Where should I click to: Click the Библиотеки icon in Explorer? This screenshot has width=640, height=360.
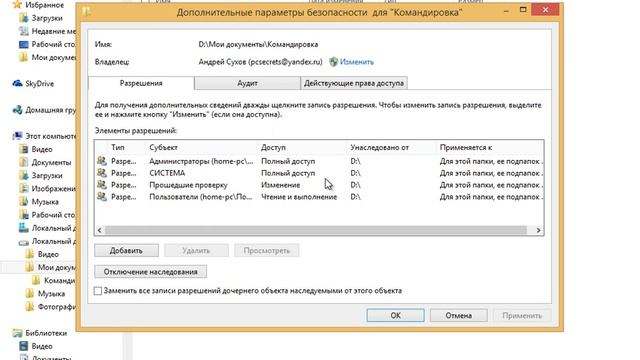[17, 333]
